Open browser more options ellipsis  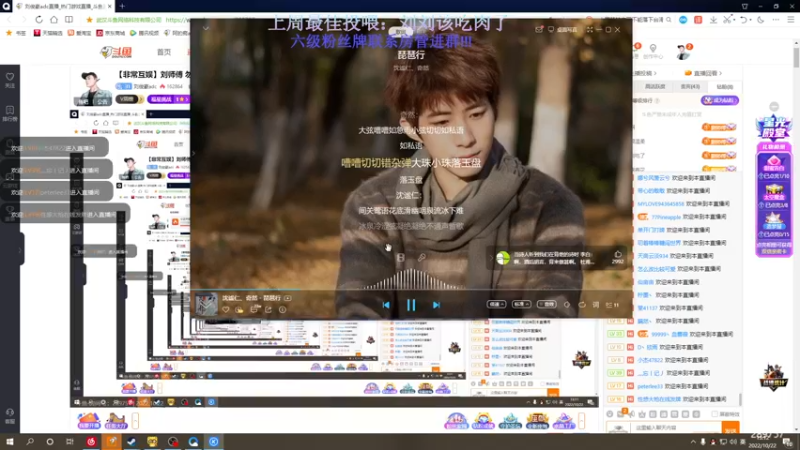click(776, 19)
